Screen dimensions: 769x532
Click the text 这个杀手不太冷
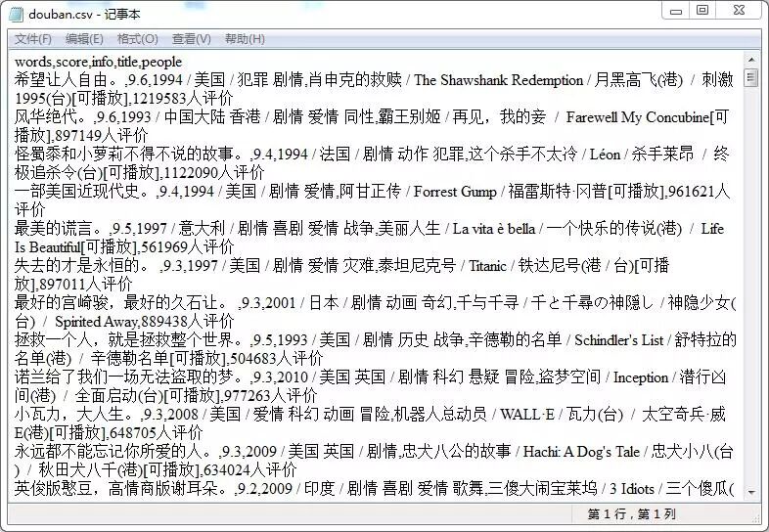click(522, 155)
